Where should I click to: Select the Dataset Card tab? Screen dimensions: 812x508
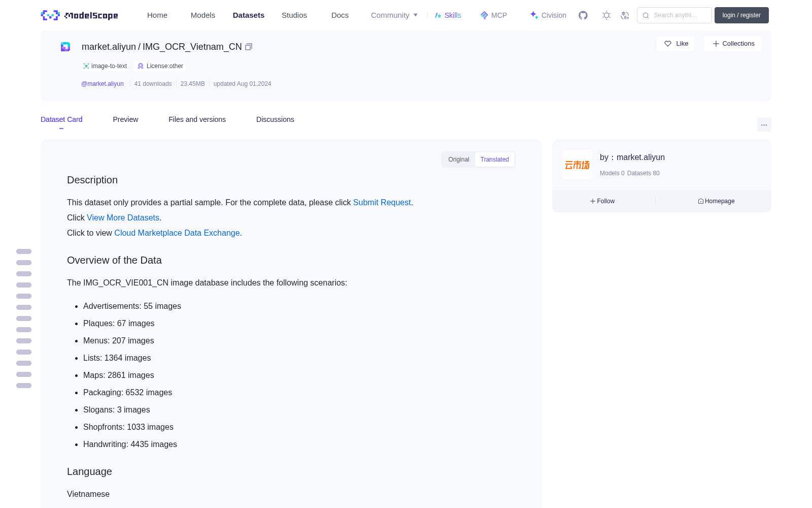coord(61,119)
